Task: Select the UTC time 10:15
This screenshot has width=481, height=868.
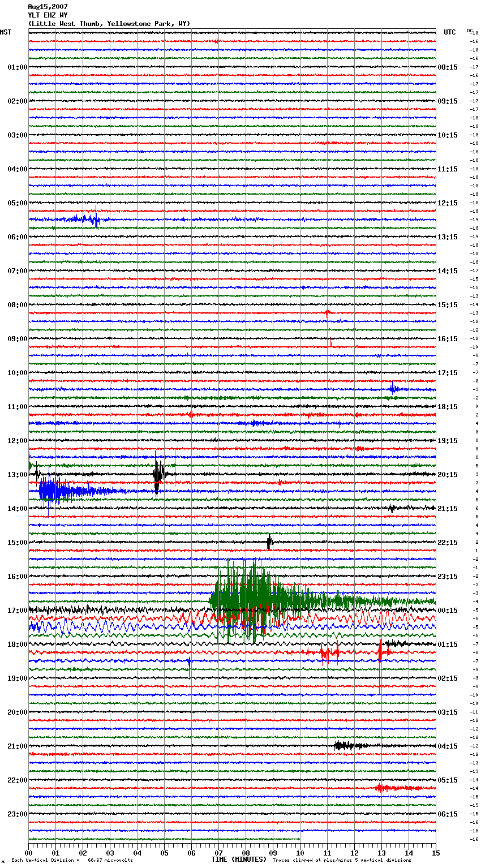Action: tap(448, 135)
